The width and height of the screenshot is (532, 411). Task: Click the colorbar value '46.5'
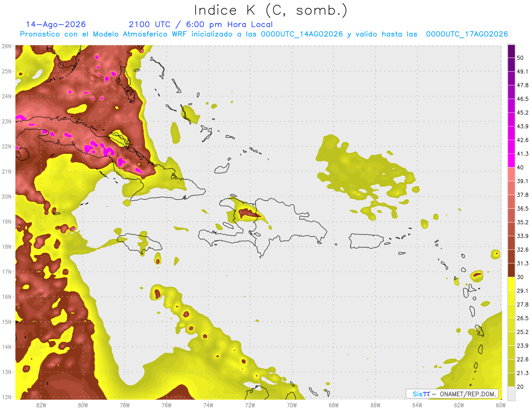pyautogui.click(x=523, y=99)
